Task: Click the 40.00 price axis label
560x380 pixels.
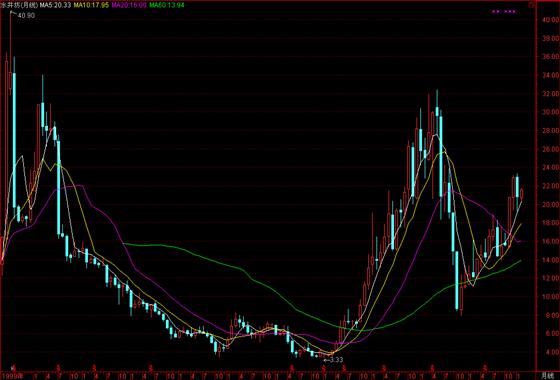Action: [550, 20]
